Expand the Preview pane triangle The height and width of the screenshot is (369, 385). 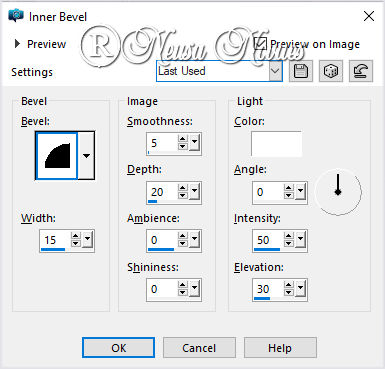point(17,44)
